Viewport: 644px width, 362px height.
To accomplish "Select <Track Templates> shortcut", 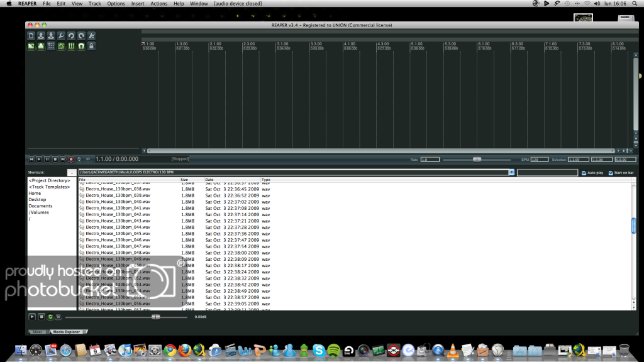I will (x=49, y=187).
